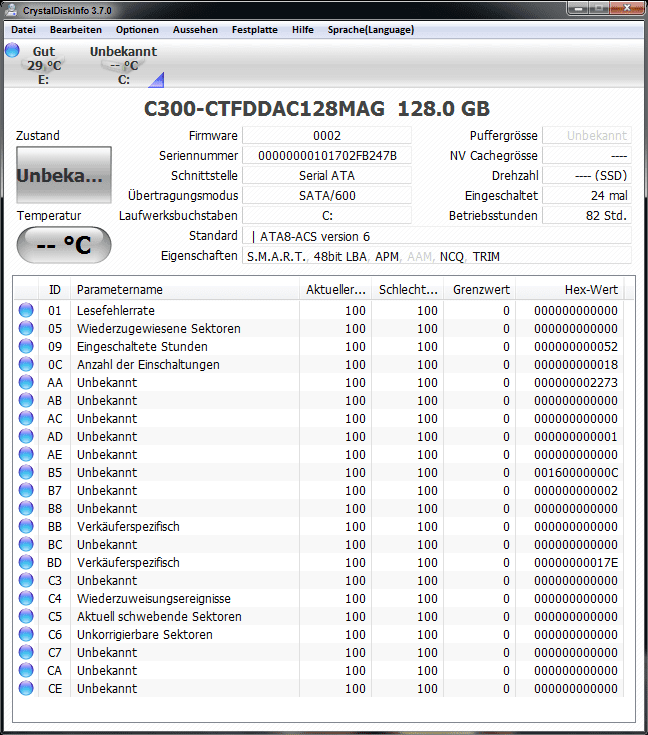Viewport: 648px width, 735px height.
Task: Click status circle of row CE
Action: pos(26,688)
